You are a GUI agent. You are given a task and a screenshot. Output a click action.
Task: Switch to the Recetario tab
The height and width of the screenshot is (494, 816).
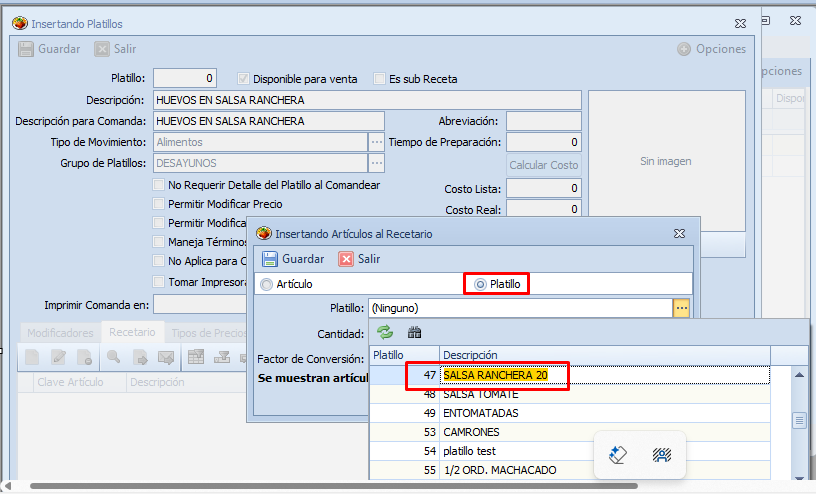[x=132, y=332]
